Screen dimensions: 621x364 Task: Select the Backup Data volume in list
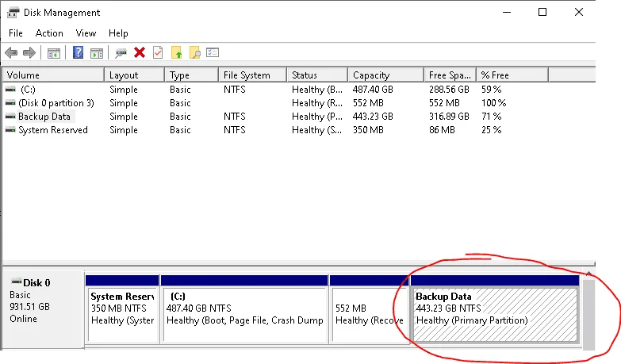point(44,117)
